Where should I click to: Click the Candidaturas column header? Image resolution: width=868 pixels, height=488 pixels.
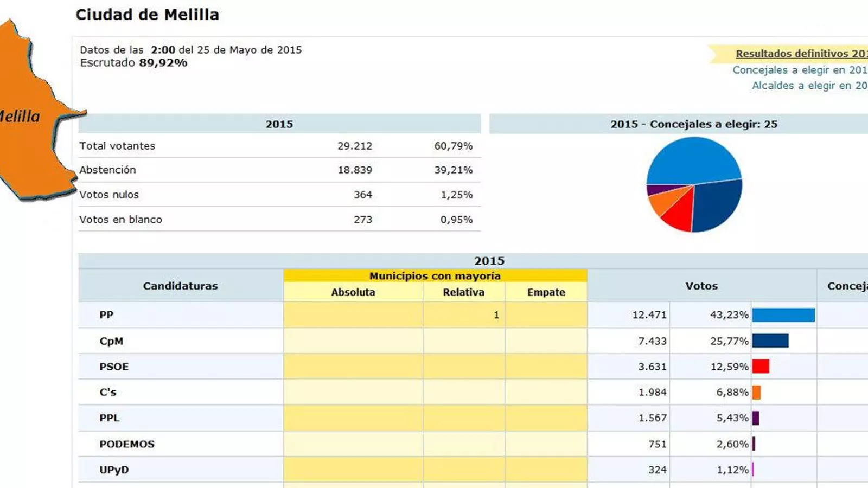point(180,286)
